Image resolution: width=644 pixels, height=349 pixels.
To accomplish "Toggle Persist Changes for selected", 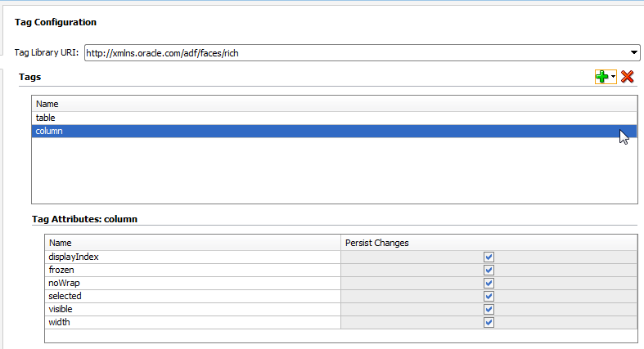I will [489, 297].
